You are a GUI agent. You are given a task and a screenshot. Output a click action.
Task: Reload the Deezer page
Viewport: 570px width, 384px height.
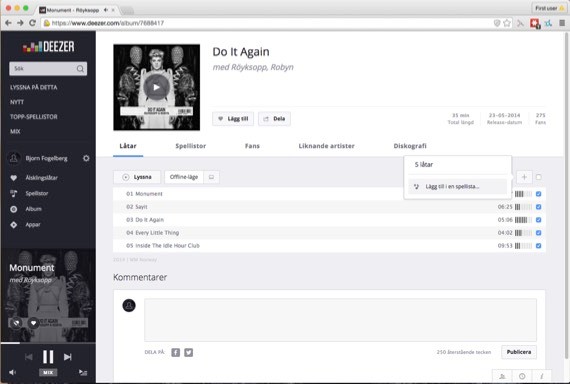tap(32, 23)
